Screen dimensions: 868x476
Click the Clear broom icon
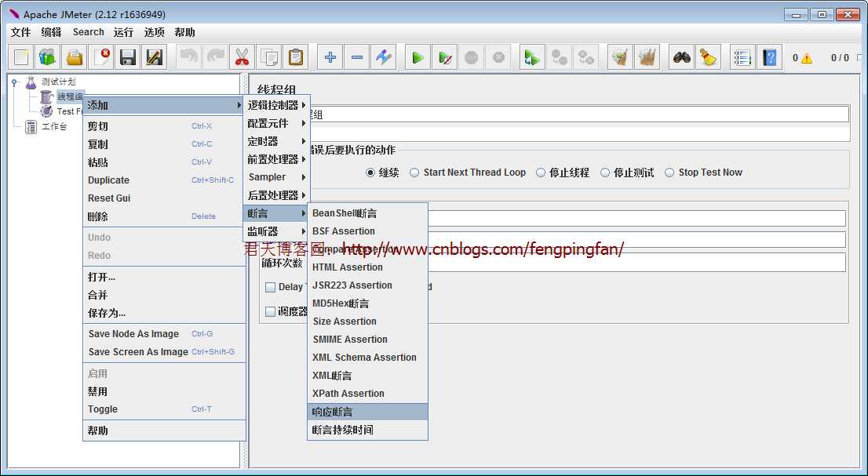coord(620,57)
